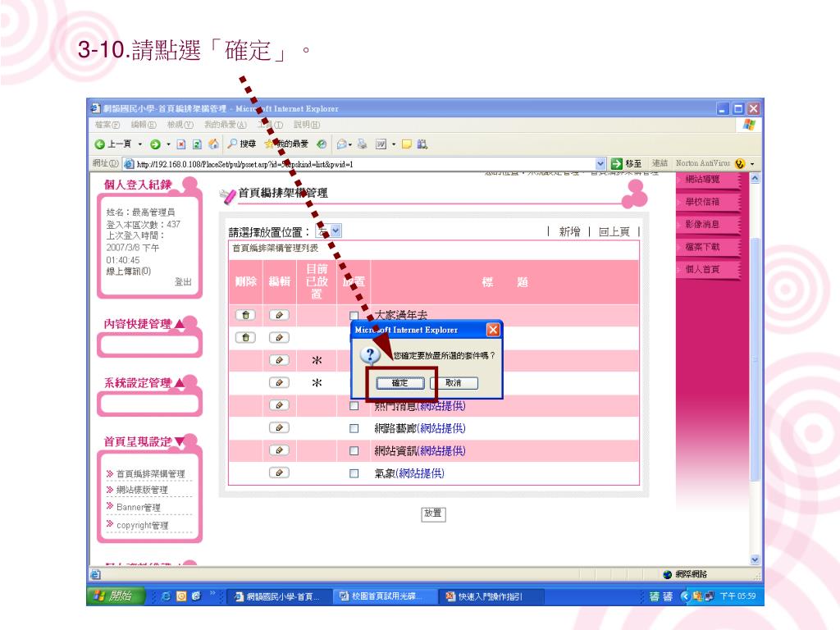Open the Mail icon dropdown arrow
Image resolution: width=840 pixels, height=630 pixels.
[x=349, y=144]
